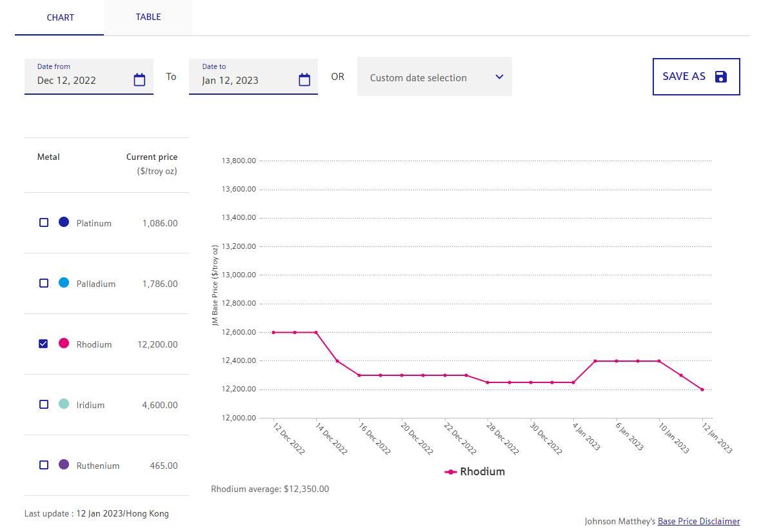Click the Rhodium legend marker below chart
The height and width of the screenshot is (532, 761).
[x=451, y=472]
